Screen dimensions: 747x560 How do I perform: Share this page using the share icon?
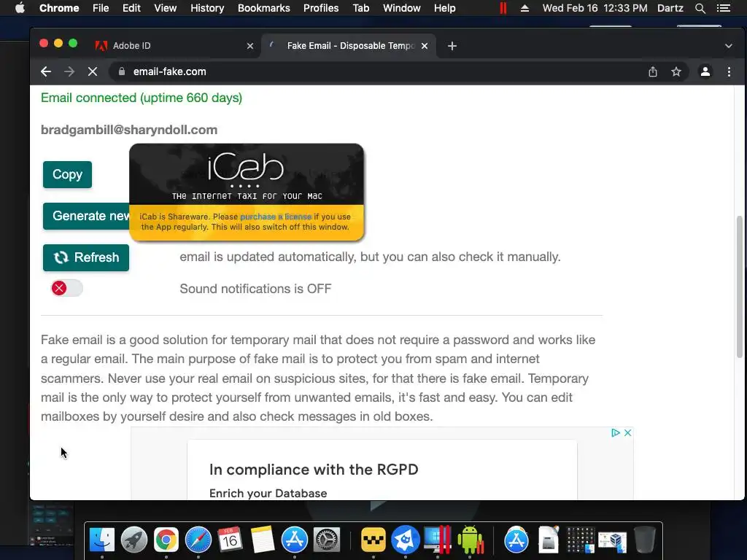653,71
